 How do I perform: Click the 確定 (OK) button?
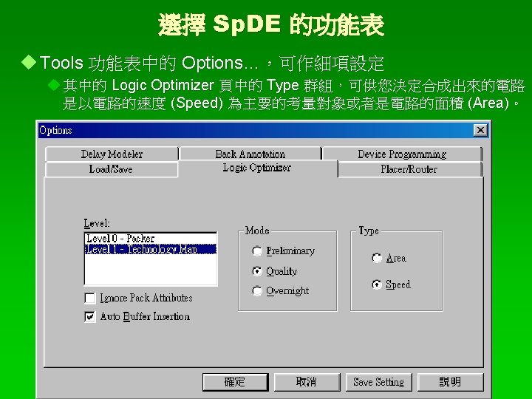235,382
